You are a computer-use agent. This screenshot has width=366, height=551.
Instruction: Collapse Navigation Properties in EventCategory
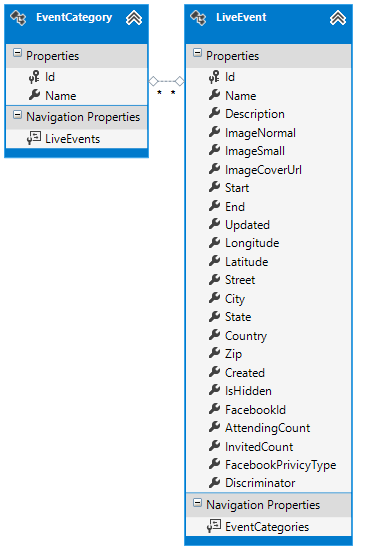pyautogui.click(x=18, y=115)
